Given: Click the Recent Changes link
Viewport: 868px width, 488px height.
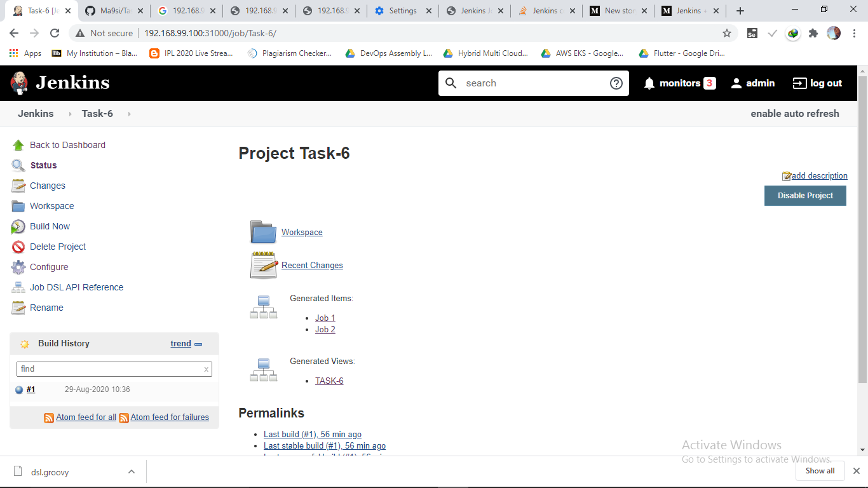Looking at the screenshot, I should pos(312,266).
